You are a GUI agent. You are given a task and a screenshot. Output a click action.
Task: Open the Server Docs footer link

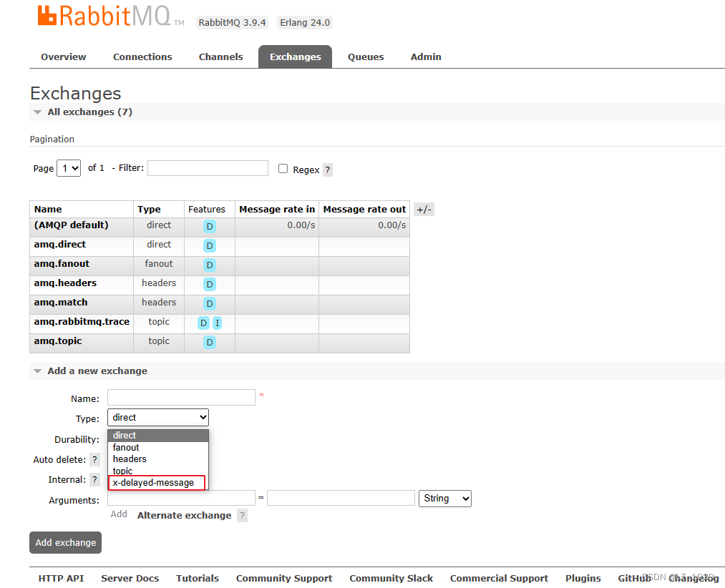[x=130, y=578]
